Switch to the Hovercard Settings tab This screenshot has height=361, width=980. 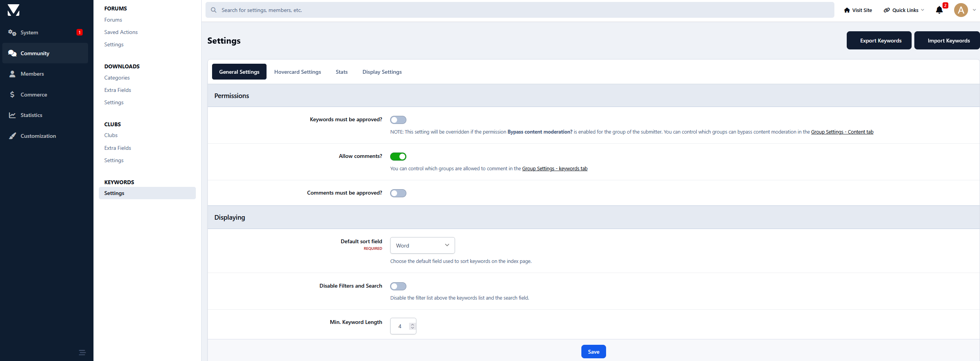click(297, 72)
